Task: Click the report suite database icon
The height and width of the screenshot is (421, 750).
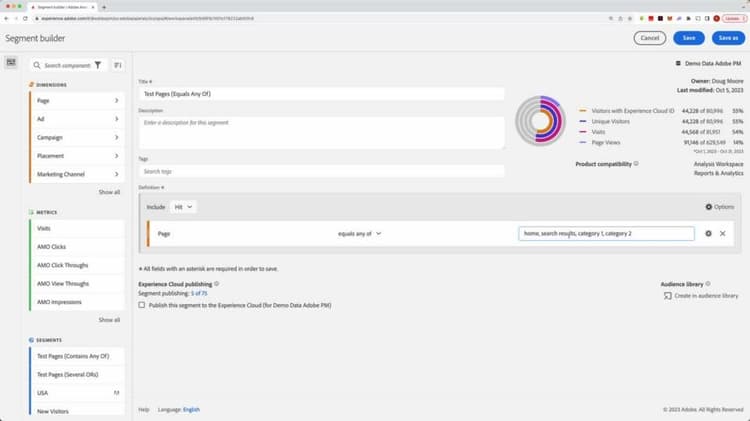Action: (678, 63)
